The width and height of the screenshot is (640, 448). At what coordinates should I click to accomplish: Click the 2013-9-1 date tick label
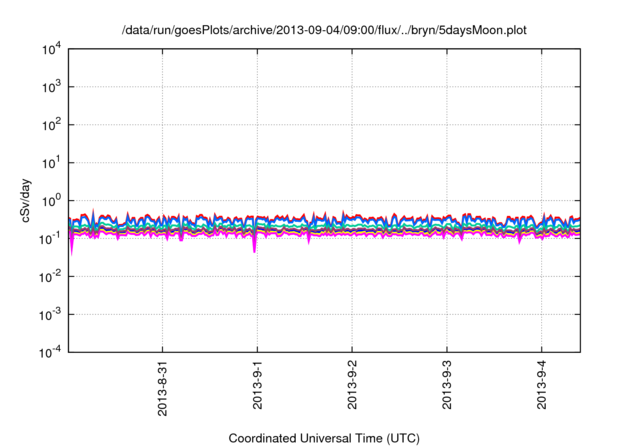click(257, 384)
